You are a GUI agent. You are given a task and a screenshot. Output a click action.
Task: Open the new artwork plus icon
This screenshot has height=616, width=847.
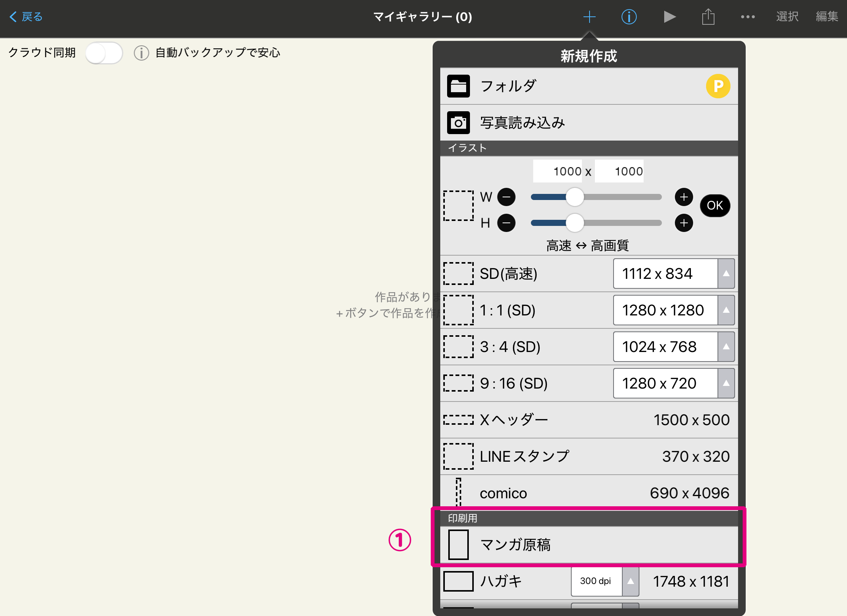tap(590, 17)
